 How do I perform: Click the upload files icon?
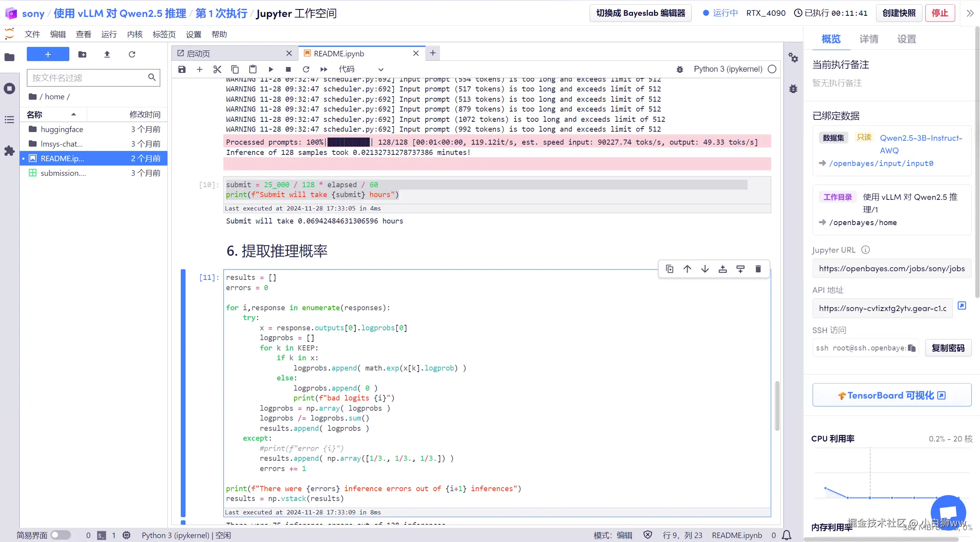pyautogui.click(x=107, y=54)
